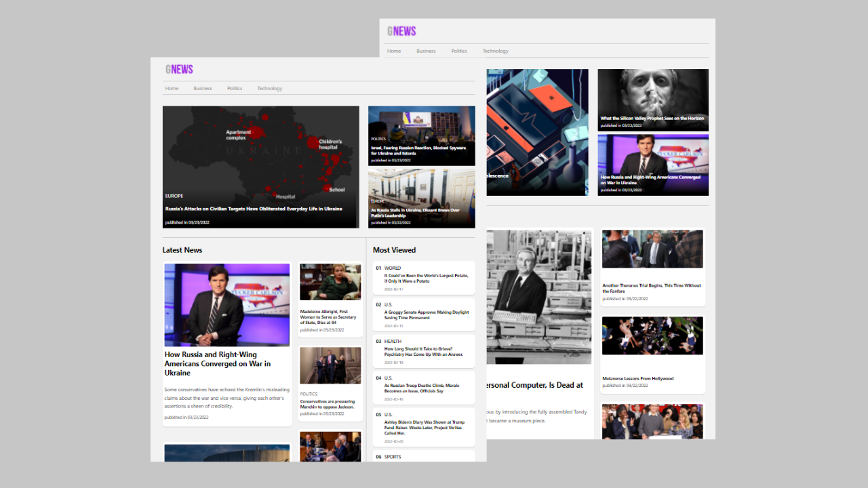This screenshot has width=868, height=488.
Task: Open 'Ashley Biden's Diary Was Shown' story
Action: (x=425, y=428)
